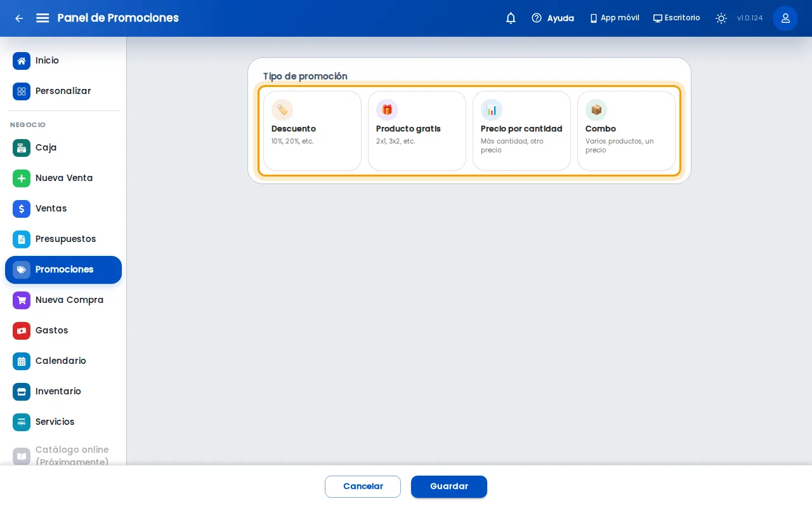Choose Precio por cantidad promotion type
Viewport: 812px width, 508px height.
(x=521, y=131)
